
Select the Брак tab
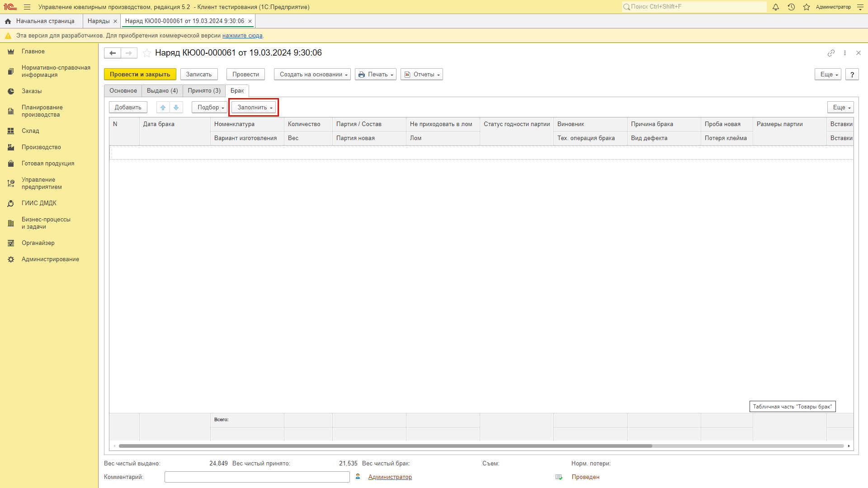pos(237,91)
